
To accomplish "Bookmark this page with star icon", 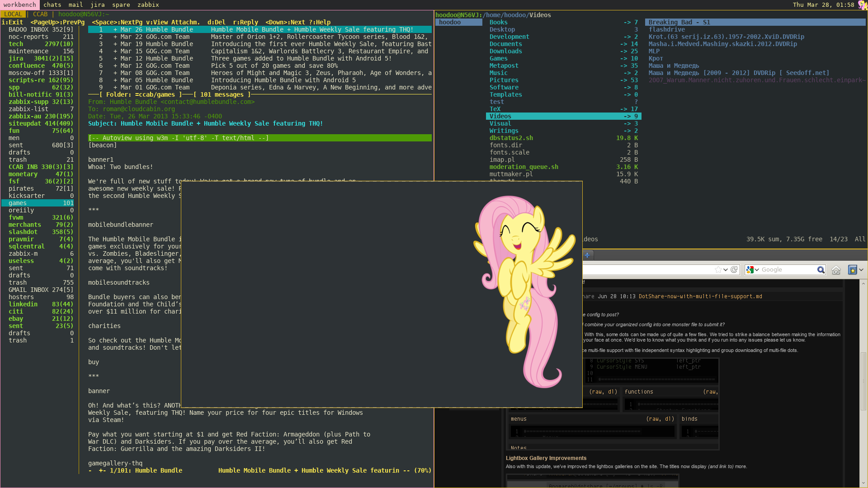I will pos(718,270).
